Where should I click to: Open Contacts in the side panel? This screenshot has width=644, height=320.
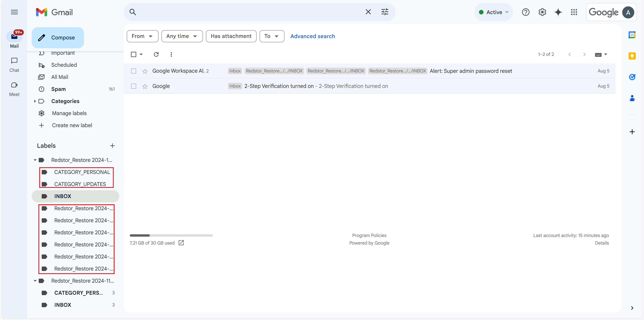[632, 98]
